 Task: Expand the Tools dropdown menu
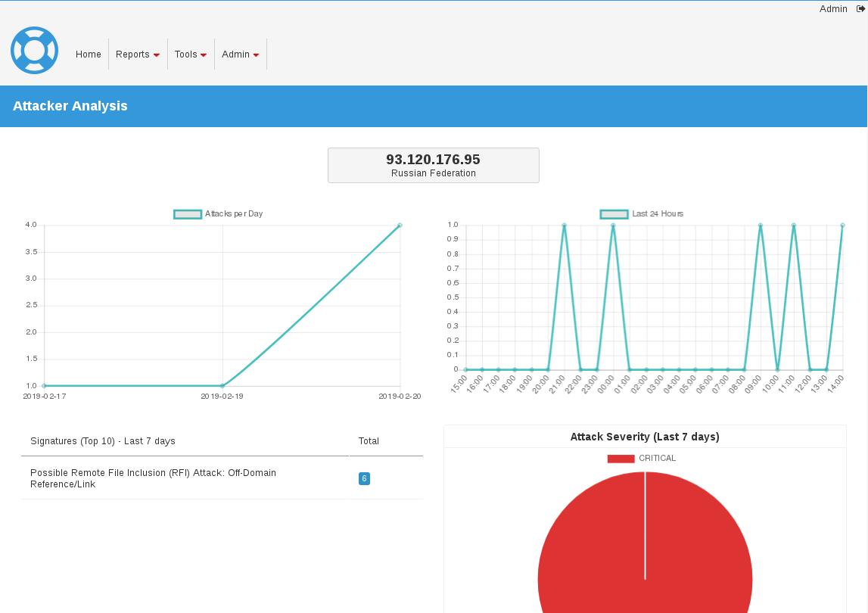pos(191,54)
